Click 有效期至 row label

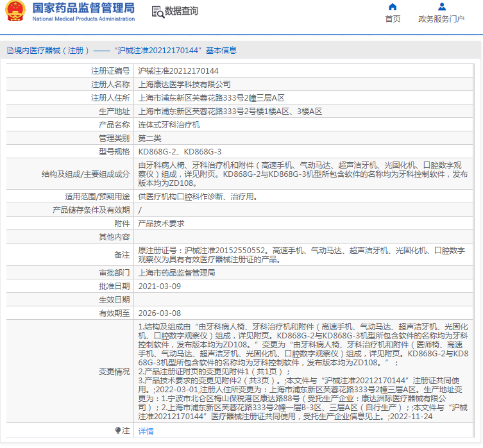(x=114, y=313)
